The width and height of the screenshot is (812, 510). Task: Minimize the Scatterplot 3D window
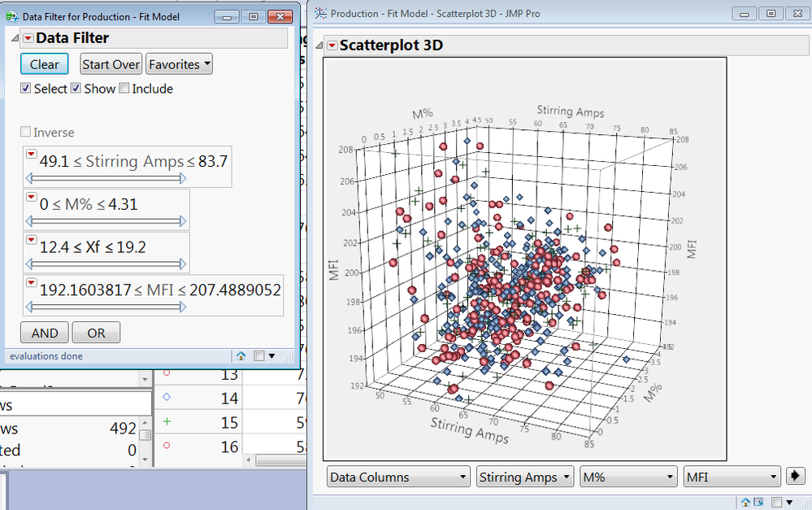tap(745, 14)
